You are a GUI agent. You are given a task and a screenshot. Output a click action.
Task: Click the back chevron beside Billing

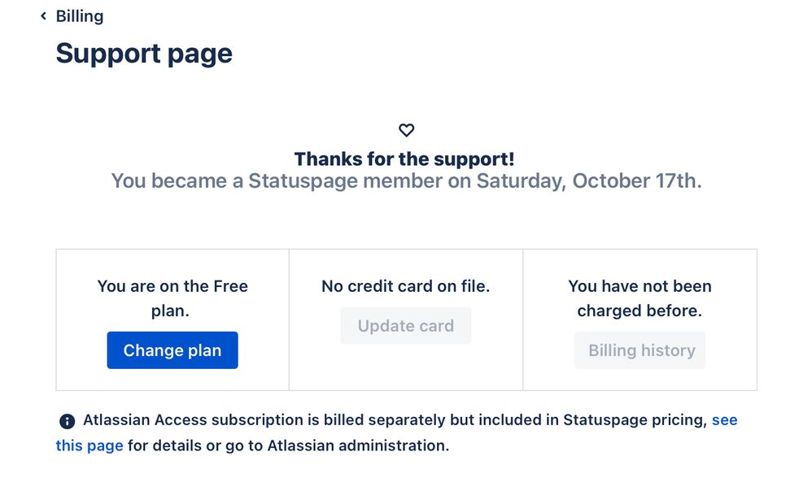[43, 16]
